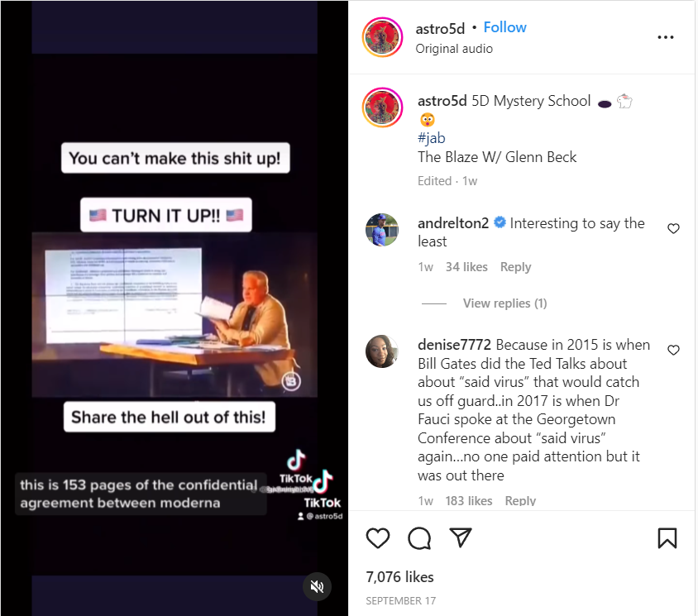Like the post with the heart icon
698x616 pixels.
tap(377, 538)
